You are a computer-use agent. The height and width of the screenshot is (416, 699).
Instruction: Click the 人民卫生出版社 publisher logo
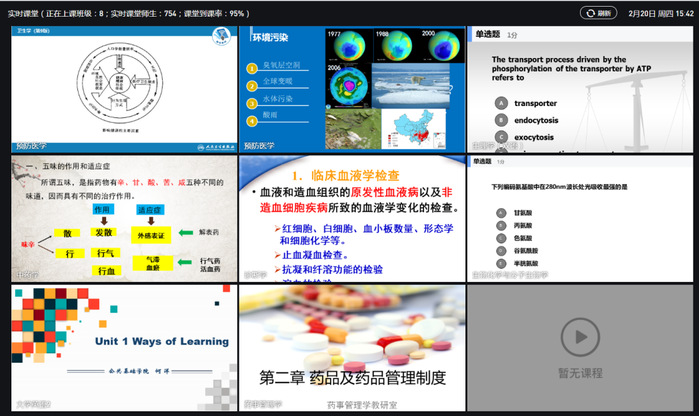pyautogui.click(x=217, y=147)
